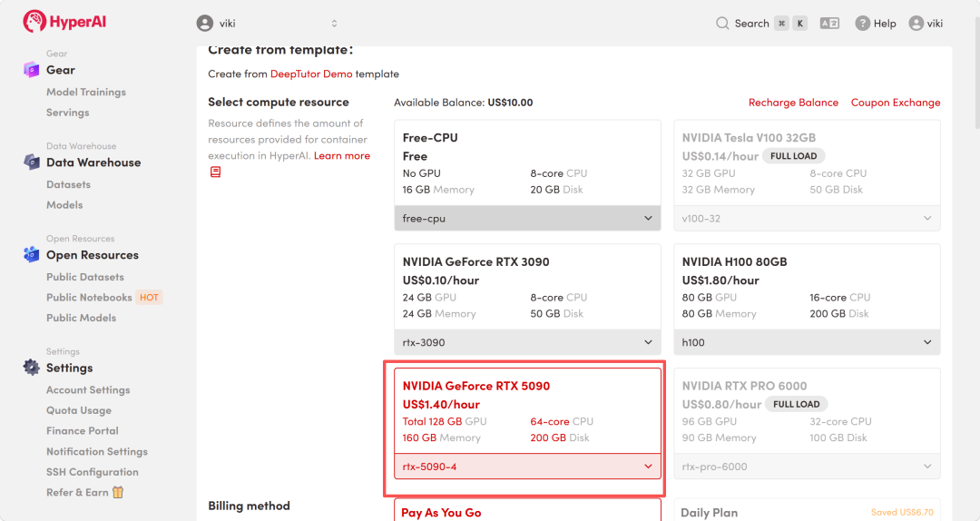
Task: Expand the free-cpu dropdown
Action: tap(527, 218)
